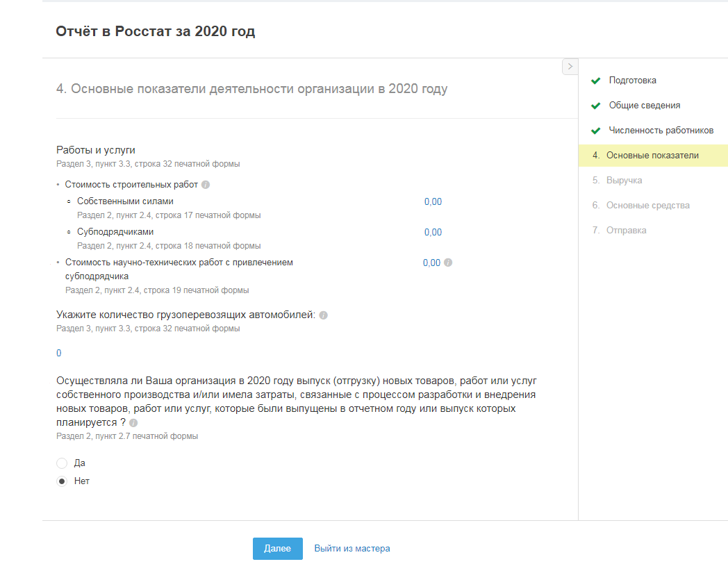Go to Численность работников step
Image resolution: width=728 pixels, height=564 pixels.
click(x=661, y=131)
